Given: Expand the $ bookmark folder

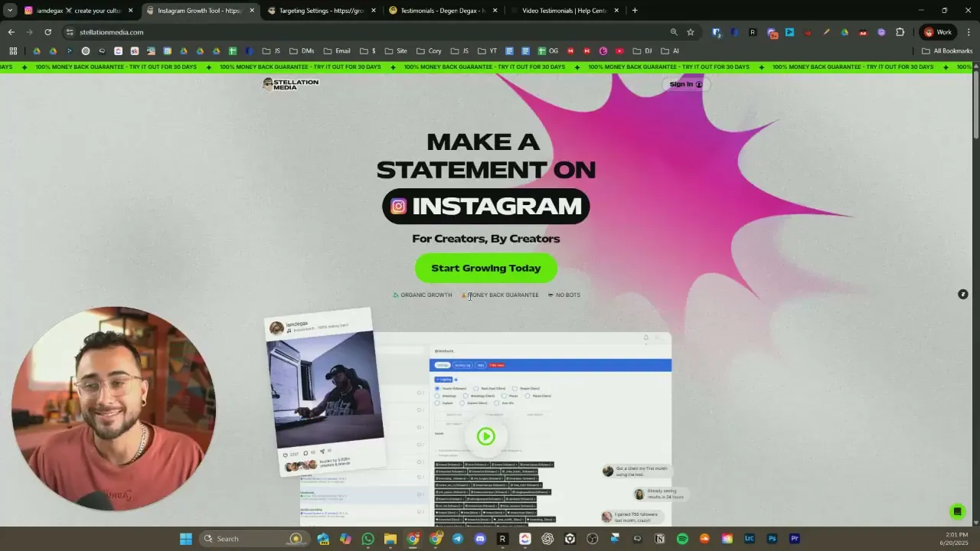Looking at the screenshot, I should tap(368, 51).
